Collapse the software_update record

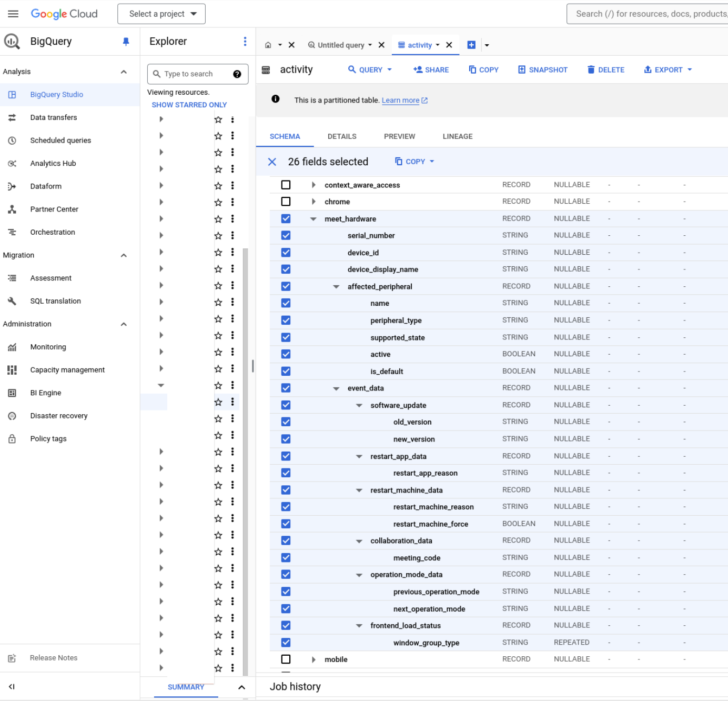pos(359,406)
